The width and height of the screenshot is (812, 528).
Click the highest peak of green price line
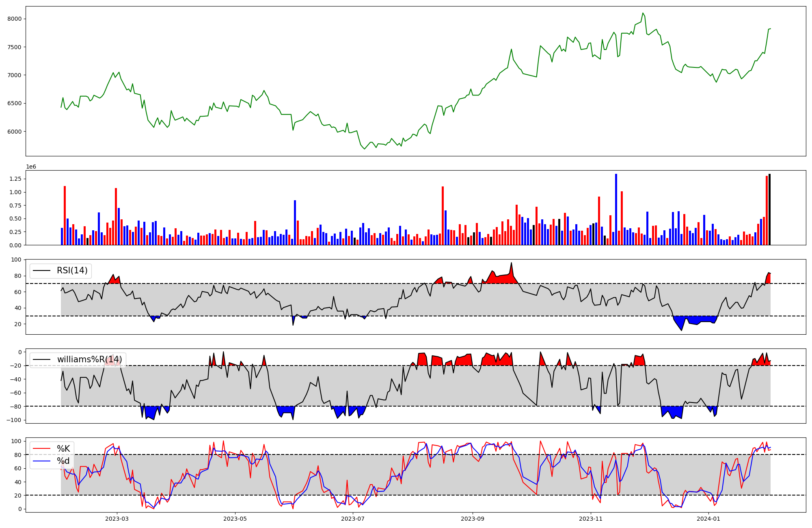click(x=643, y=13)
